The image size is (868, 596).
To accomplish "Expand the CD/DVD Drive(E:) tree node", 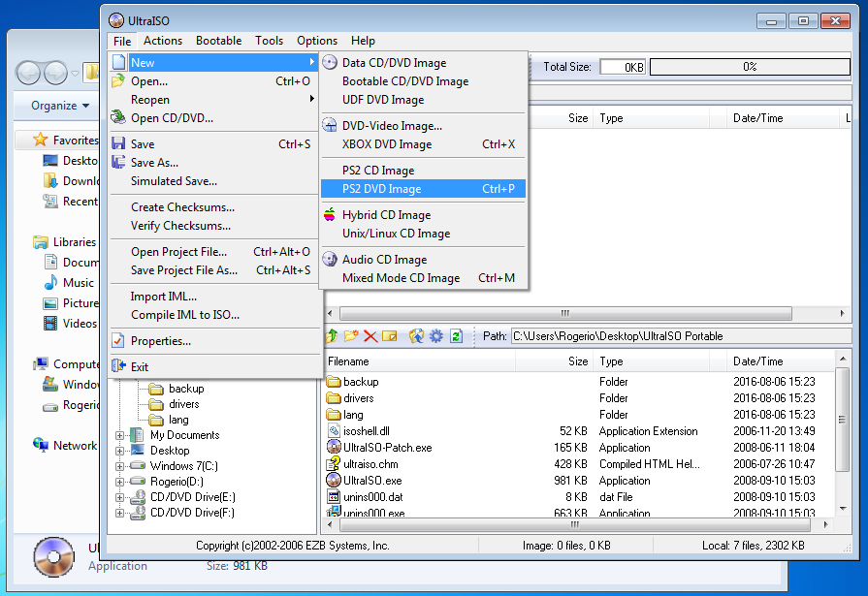I will click(x=120, y=497).
